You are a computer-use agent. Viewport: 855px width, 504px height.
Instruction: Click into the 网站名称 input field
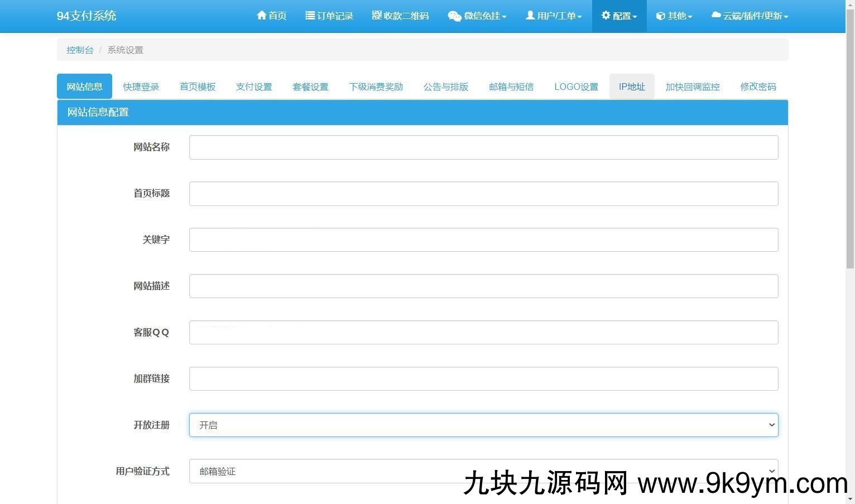click(483, 147)
